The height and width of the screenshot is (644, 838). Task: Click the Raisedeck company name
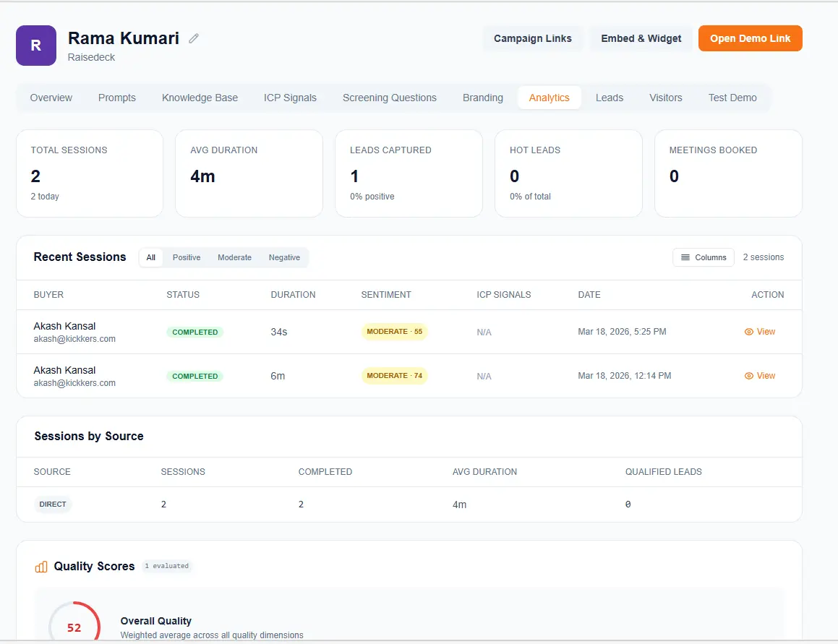coord(91,57)
